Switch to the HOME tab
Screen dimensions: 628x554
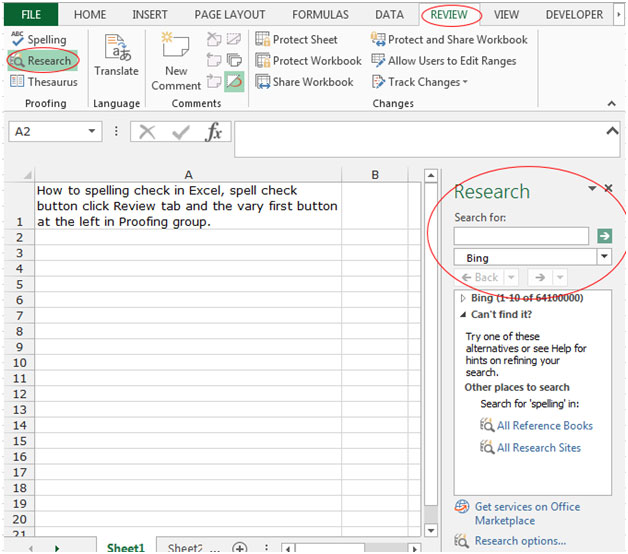point(90,15)
